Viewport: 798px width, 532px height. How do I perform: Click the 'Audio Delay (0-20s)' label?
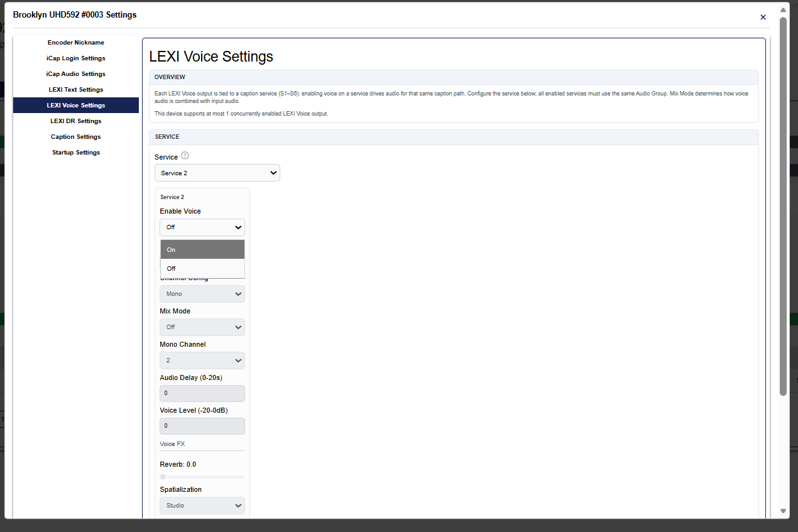coord(191,377)
